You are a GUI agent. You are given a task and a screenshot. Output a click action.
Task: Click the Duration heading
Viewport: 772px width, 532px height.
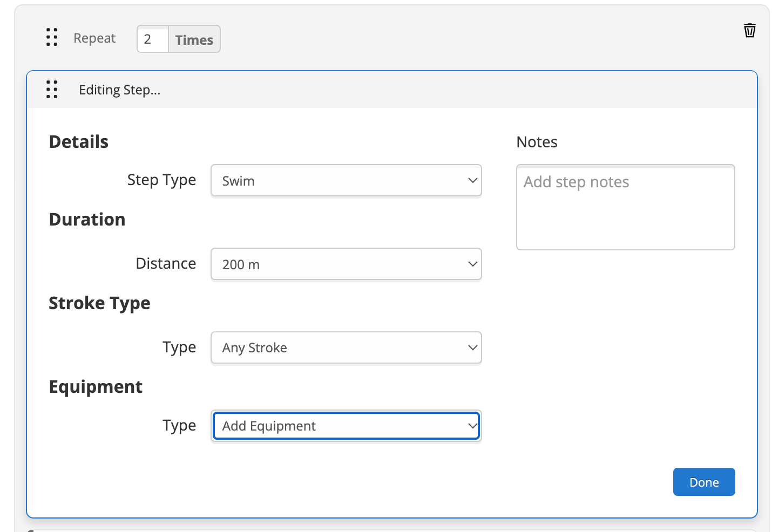(x=87, y=219)
